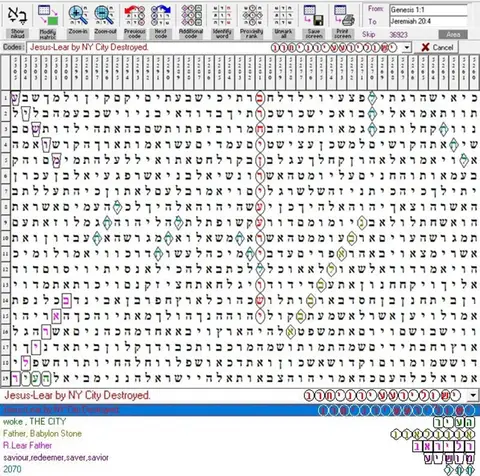The height and width of the screenshot is (476, 480).
Task: Select the 'woke , THE CITY' code row
Action: 239,422
